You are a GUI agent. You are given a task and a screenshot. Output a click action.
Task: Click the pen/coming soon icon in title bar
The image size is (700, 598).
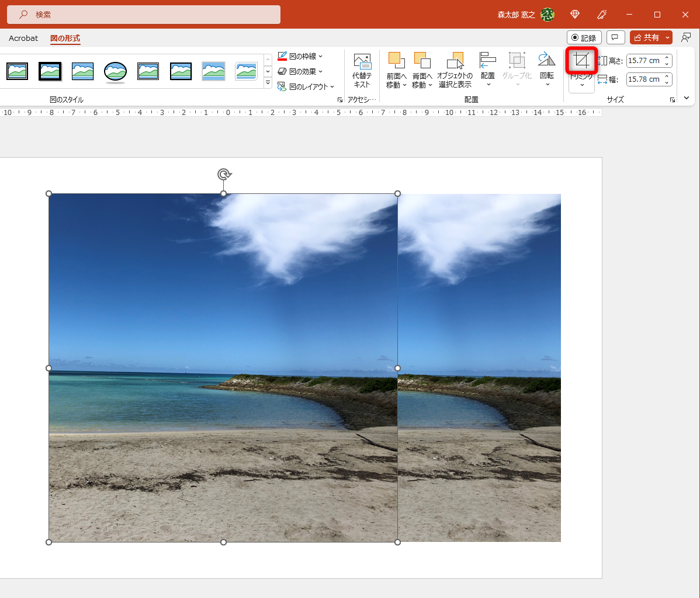point(602,15)
